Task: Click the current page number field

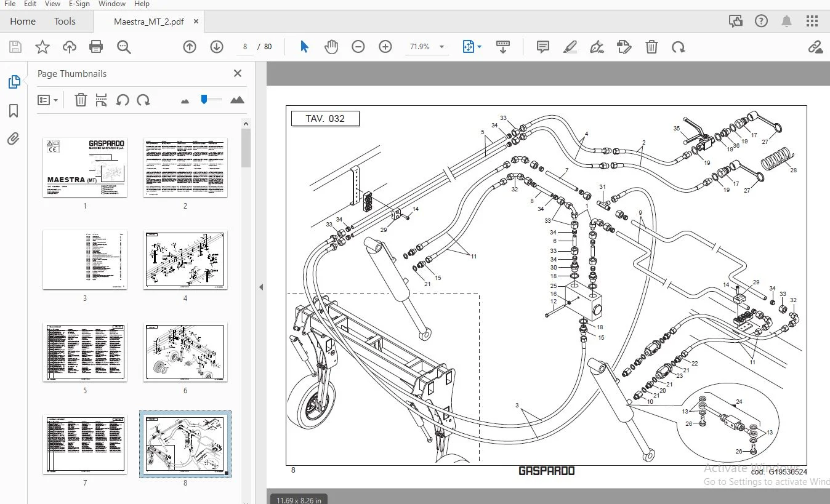Action: tap(245, 47)
